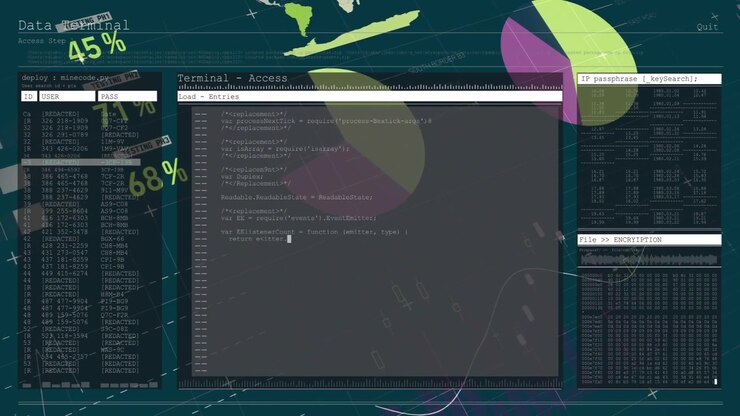Click the var Duplex; code line
740x416 pixels.
(x=242, y=177)
